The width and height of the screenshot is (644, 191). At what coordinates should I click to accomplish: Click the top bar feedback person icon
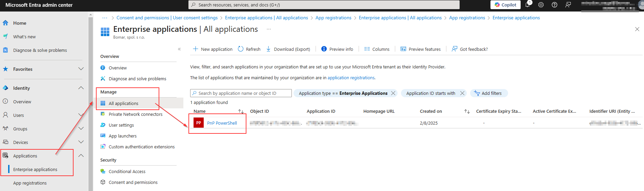568,5
